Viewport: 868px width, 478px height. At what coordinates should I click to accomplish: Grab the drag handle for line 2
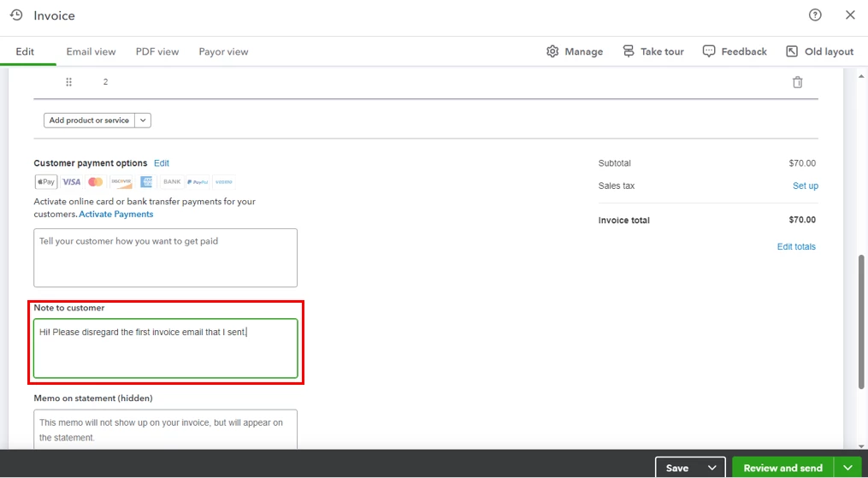click(68, 82)
